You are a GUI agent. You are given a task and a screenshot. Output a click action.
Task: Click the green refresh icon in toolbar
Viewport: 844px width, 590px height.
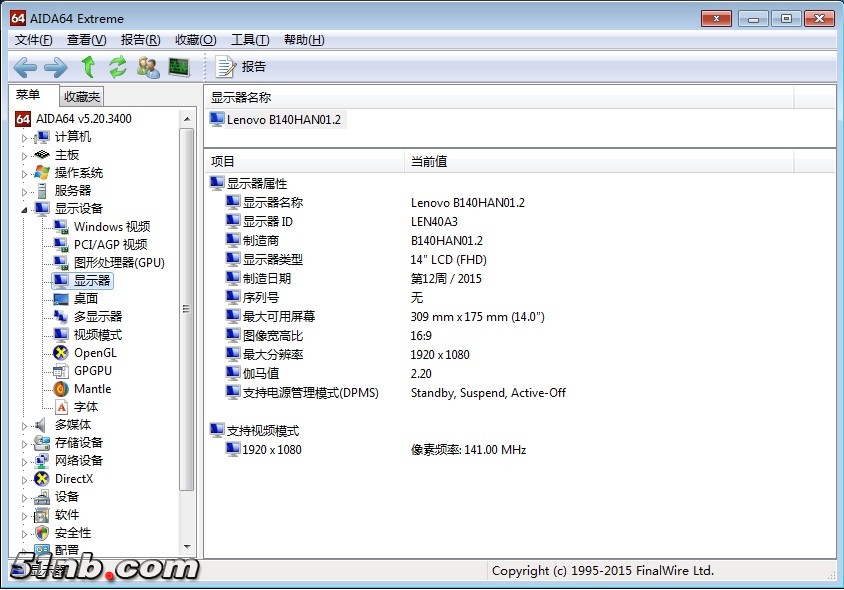coord(118,67)
